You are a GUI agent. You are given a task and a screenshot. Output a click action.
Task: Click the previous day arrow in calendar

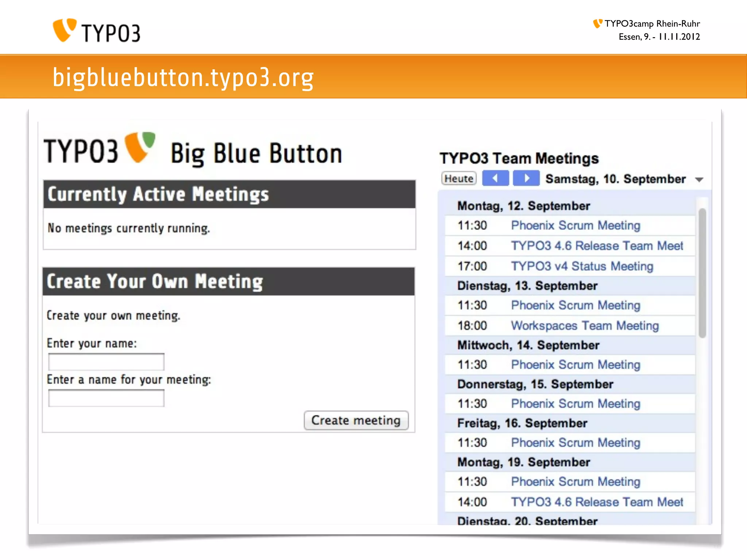pyautogui.click(x=495, y=179)
